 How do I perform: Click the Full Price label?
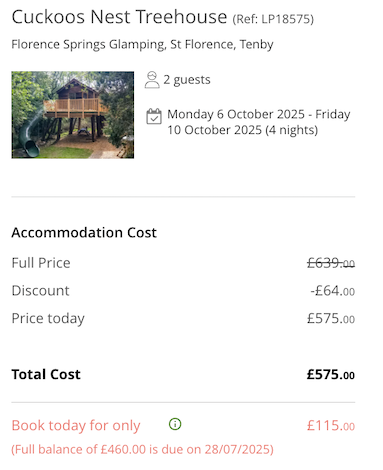(x=41, y=263)
